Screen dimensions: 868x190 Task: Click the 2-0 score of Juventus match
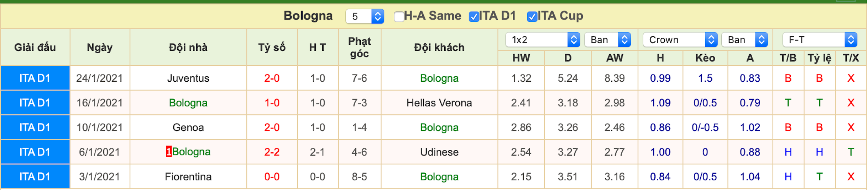[x=272, y=78]
